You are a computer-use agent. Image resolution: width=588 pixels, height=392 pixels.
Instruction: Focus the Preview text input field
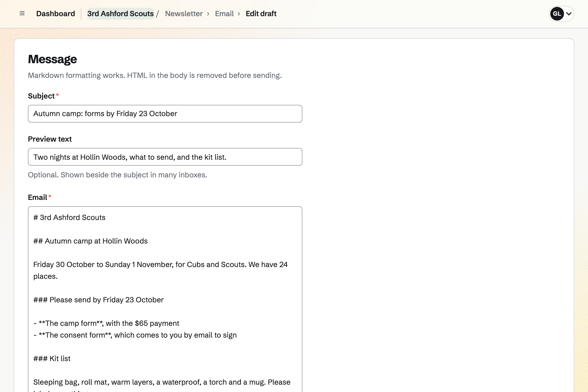165,157
